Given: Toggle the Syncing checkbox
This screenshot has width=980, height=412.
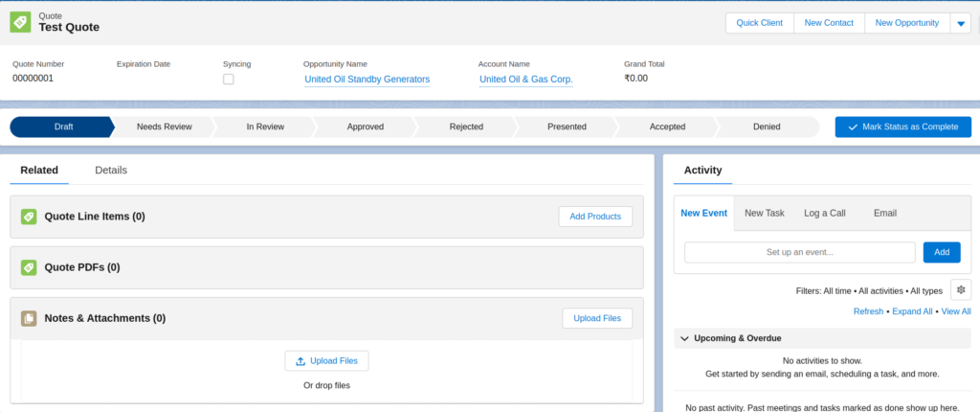Looking at the screenshot, I should click(x=228, y=80).
